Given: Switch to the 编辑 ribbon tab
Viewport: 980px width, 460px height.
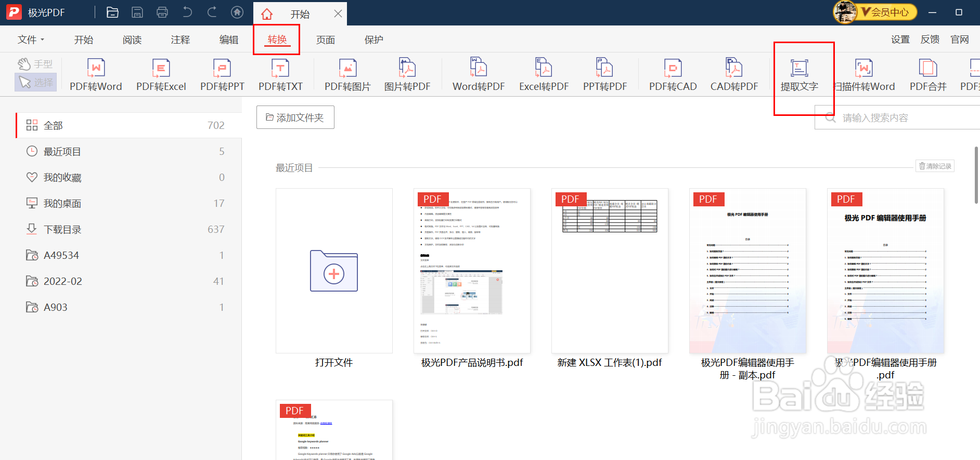Looking at the screenshot, I should tap(229, 40).
